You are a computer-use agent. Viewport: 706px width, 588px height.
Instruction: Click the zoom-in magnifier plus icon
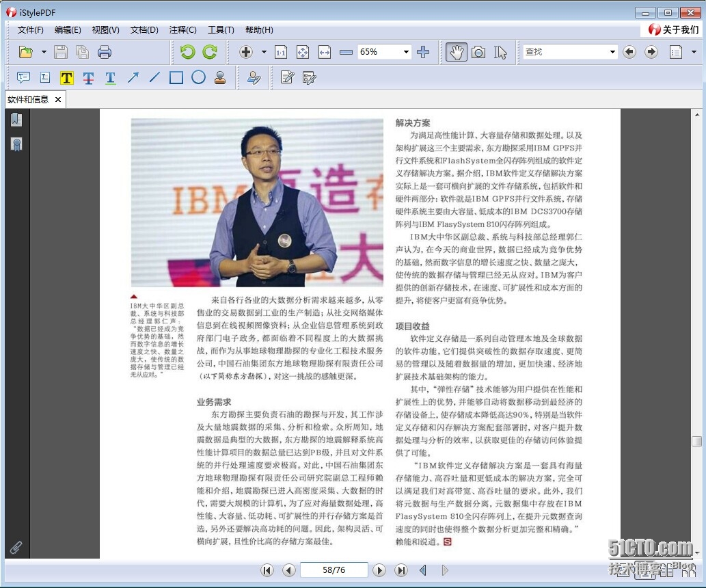246,52
